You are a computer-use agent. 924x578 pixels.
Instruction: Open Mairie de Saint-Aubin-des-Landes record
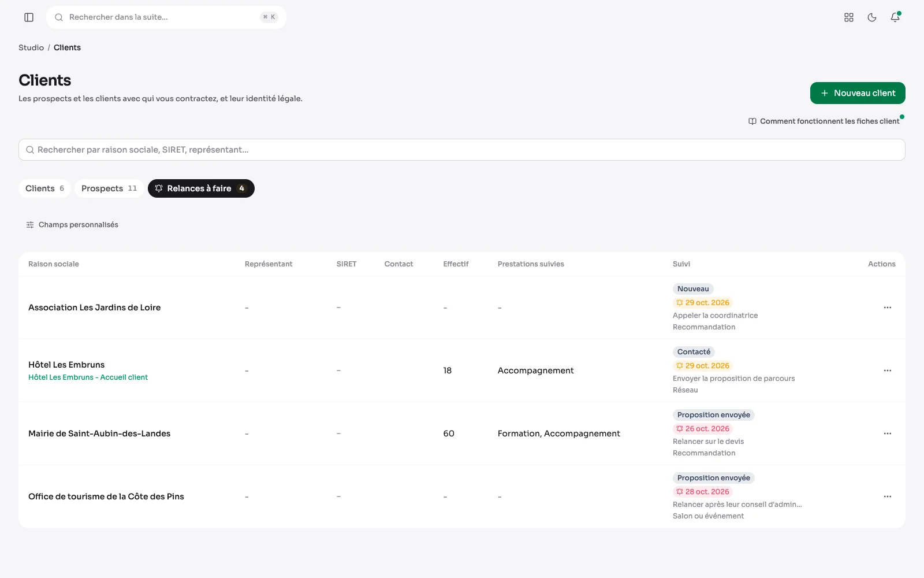99,433
